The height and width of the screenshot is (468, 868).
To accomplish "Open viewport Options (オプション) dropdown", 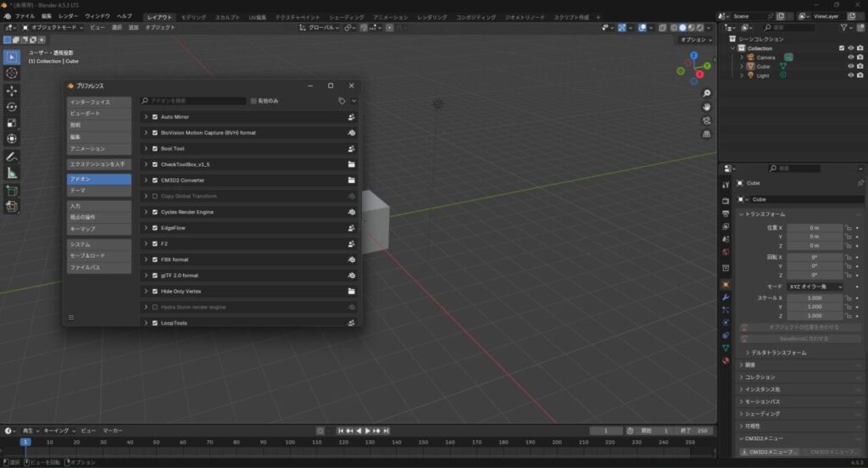I will point(696,40).
